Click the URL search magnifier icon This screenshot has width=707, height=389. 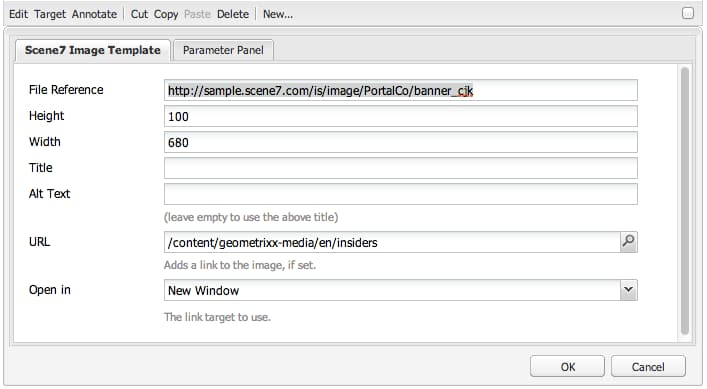point(629,242)
